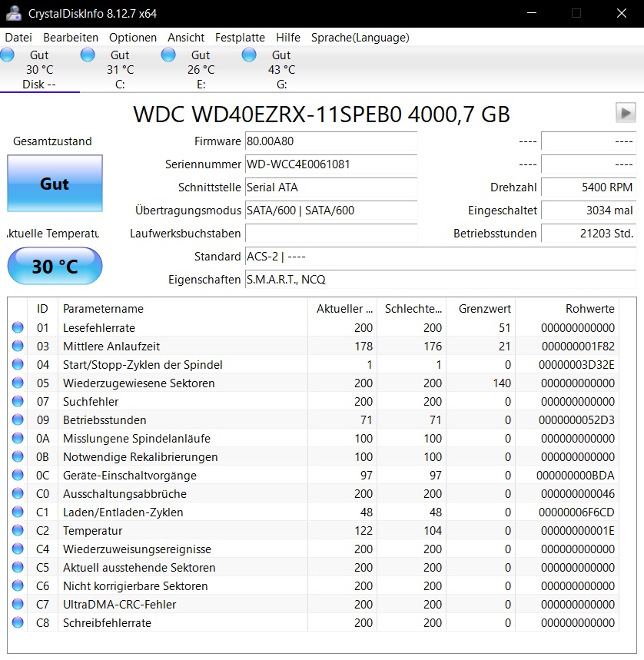The height and width of the screenshot is (660, 644).
Task: Click raw value 000000001F82
Action: click(578, 346)
